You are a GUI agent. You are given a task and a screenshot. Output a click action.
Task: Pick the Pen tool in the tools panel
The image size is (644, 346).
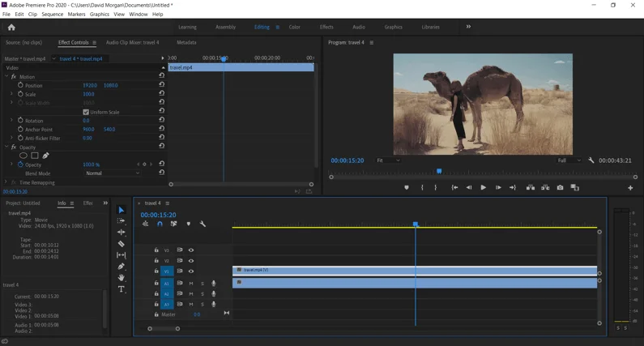click(122, 267)
